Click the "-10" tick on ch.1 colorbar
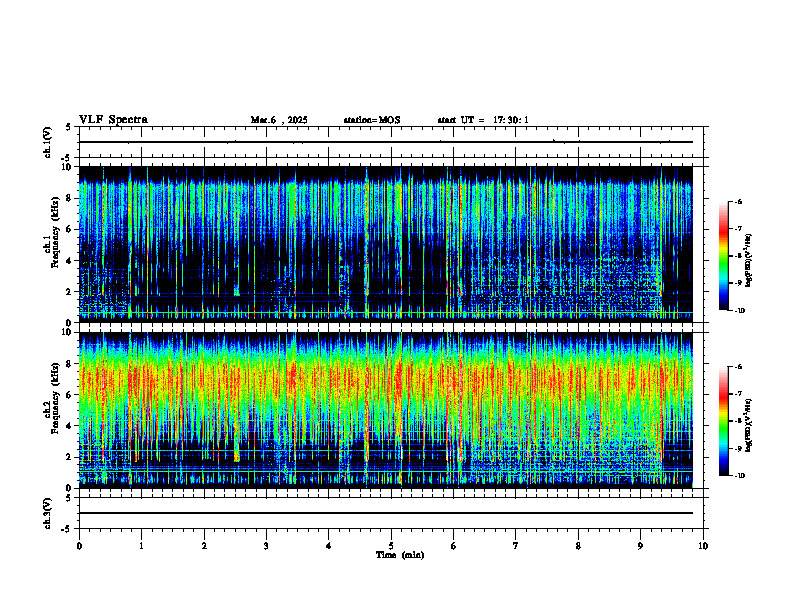 click(x=739, y=311)
